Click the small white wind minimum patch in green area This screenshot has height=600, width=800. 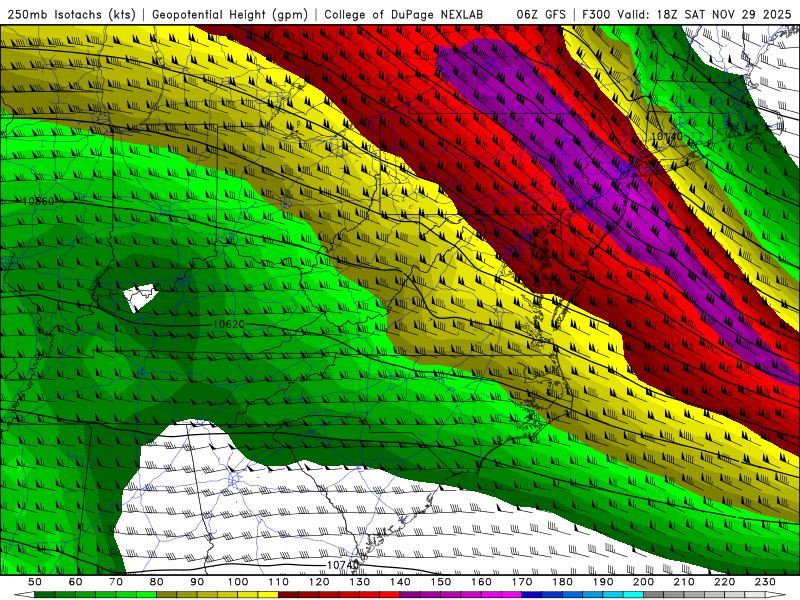[140, 296]
